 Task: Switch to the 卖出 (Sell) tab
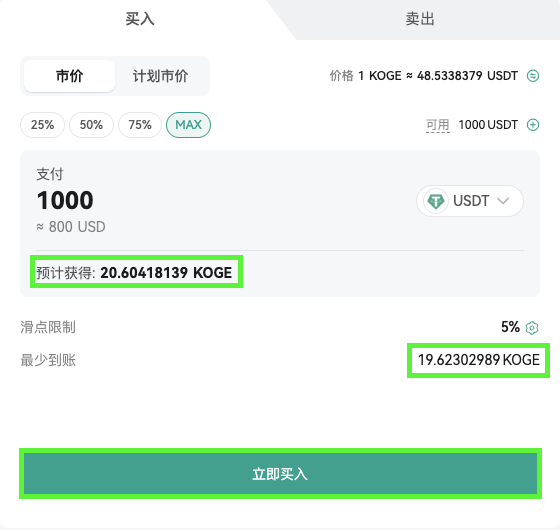[x=420, y=19]
